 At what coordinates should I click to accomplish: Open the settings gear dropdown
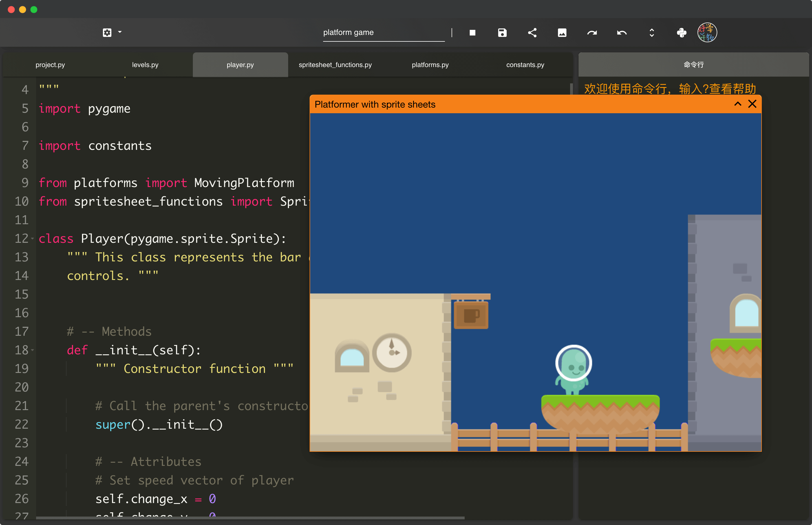(x=112, y=33)
